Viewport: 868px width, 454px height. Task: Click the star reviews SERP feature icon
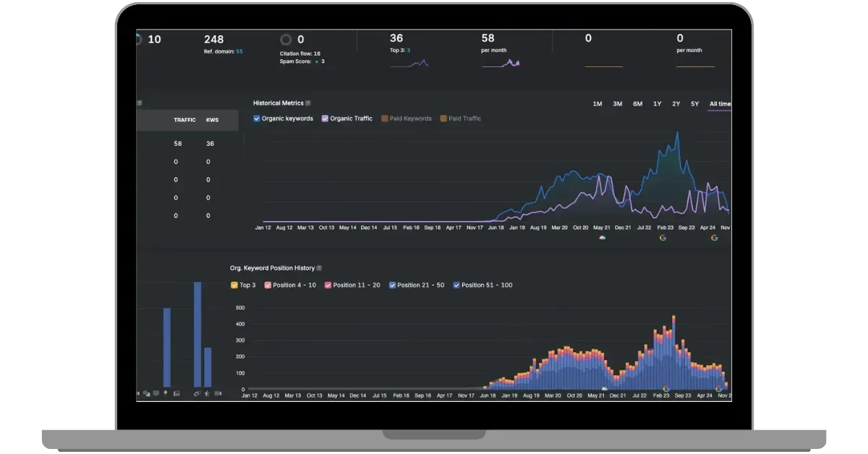[208, 393]
